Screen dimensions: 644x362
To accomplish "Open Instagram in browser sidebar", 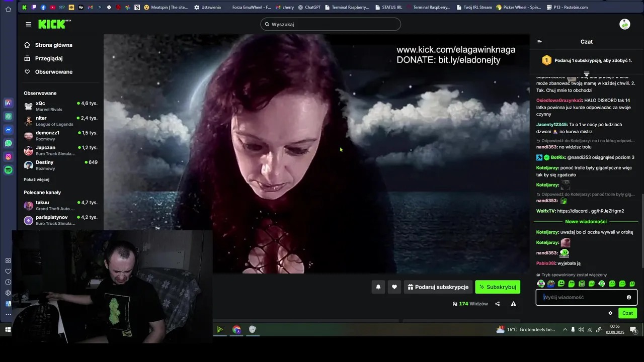I will click(x=9, y=157).
